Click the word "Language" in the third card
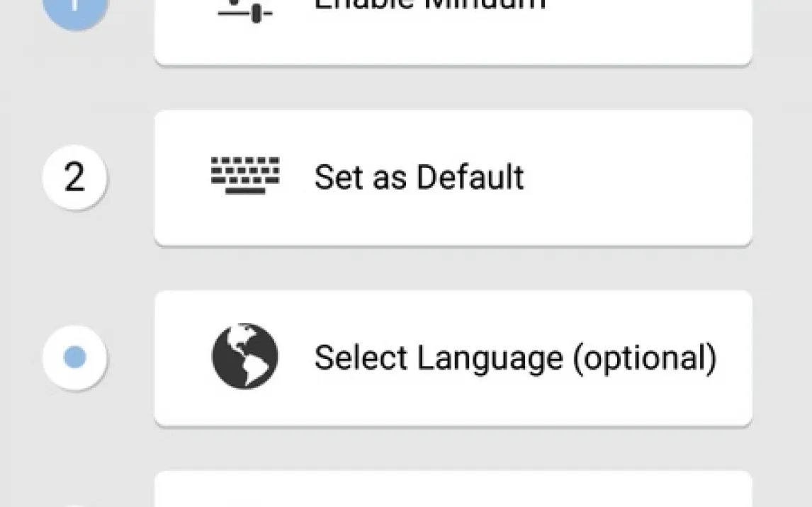 (490, 358)
